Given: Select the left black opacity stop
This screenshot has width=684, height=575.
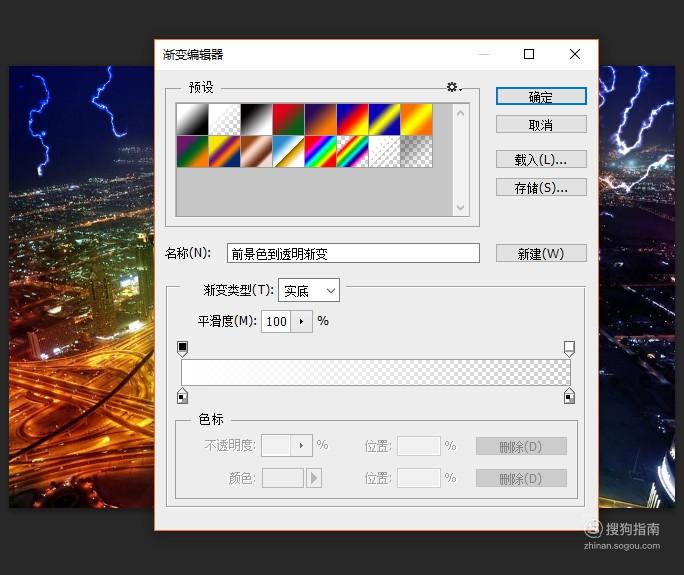Looking at the screenshot, I should 182,349.
